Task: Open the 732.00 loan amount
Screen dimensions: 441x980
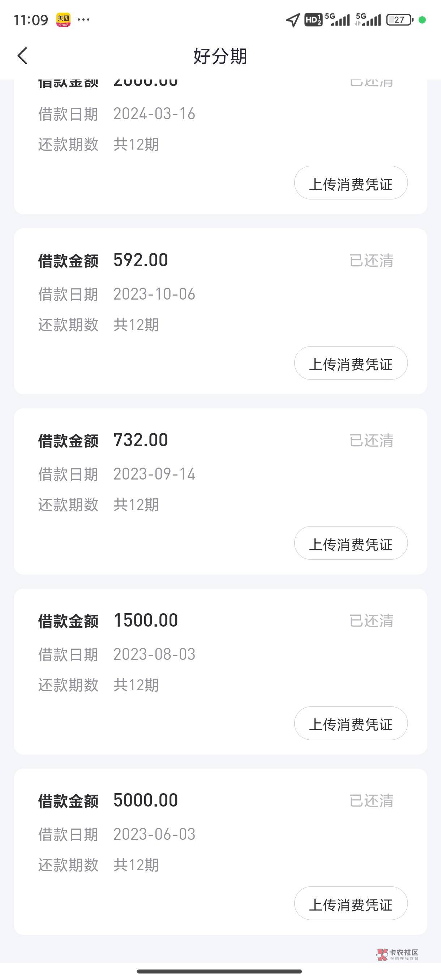Action: [x=140, y=440]
